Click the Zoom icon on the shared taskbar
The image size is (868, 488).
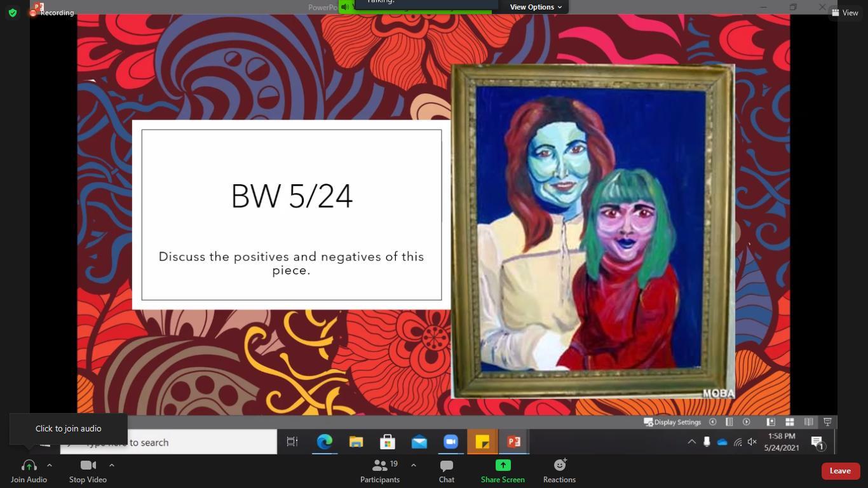pos(451,442)
